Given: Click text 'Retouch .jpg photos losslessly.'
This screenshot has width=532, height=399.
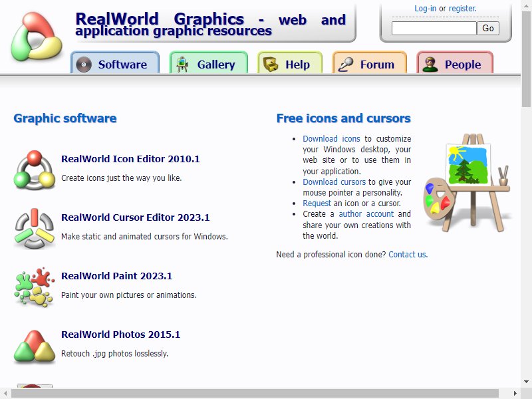Looking at the screenshot, I should (x=114, y=353).
